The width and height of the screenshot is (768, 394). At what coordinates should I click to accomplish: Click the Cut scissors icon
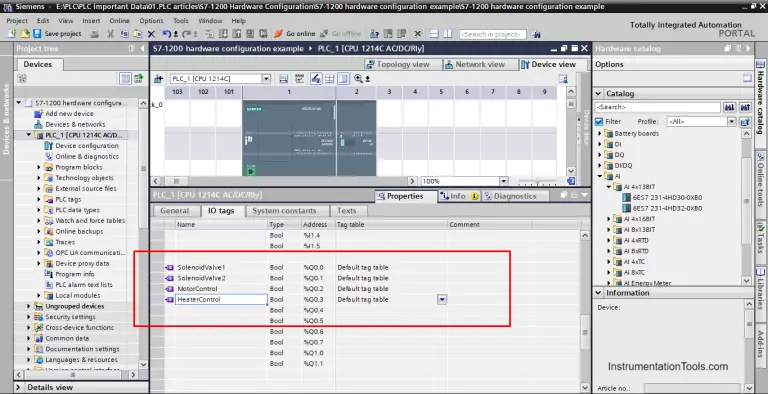111,34
